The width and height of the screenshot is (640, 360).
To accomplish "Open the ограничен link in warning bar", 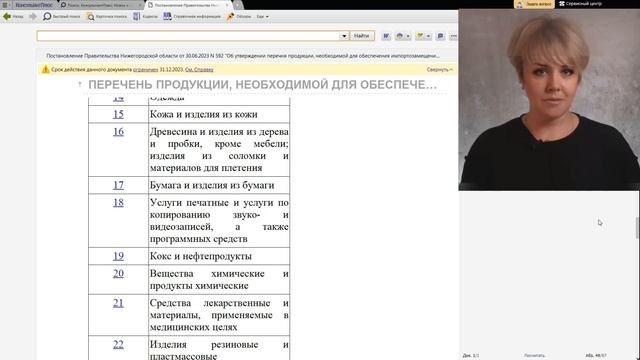I will pyautogui.click(x=145, y=70).
